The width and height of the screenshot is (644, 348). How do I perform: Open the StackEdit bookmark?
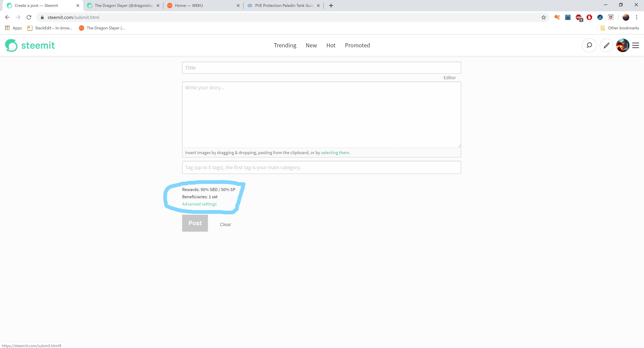click(50, 28)
